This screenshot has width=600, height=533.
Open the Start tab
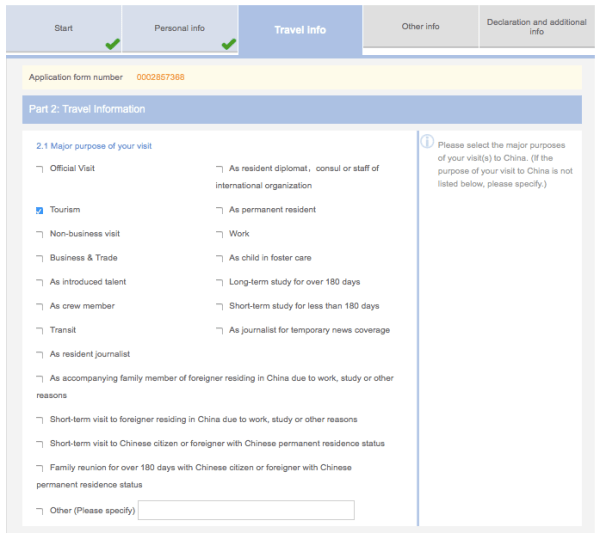coord(63,28)
